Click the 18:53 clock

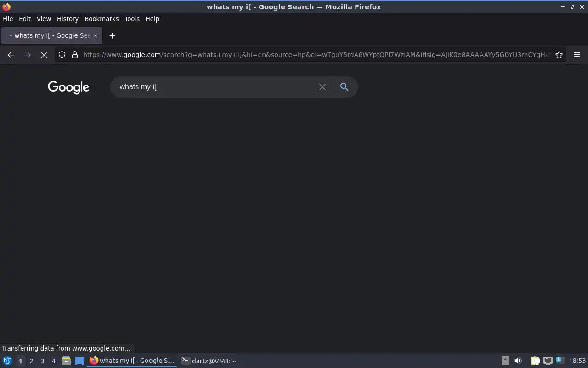tap(577, 361)
